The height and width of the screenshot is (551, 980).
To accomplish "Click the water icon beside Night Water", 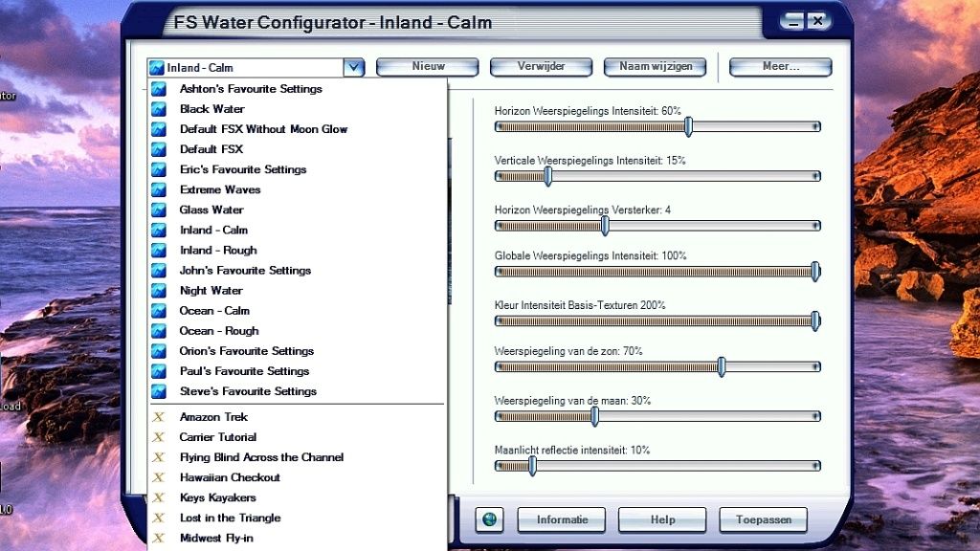I will tap(159, 291).
